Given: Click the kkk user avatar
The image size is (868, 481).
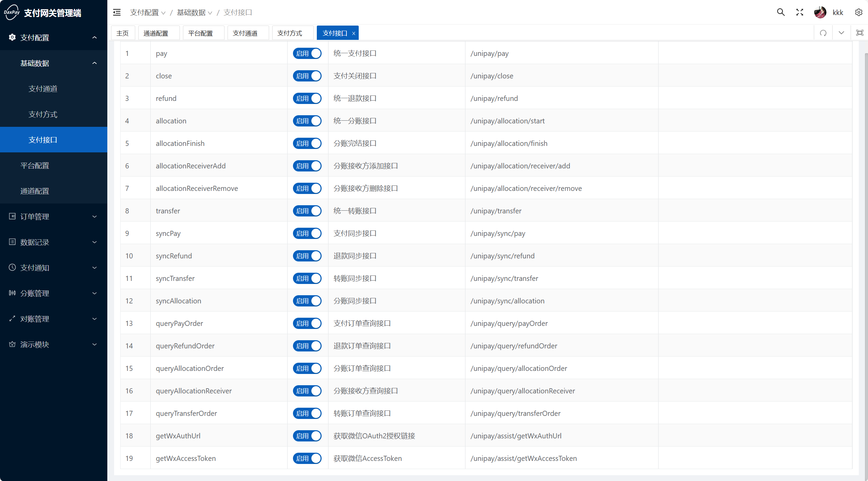Looking at the screenshot, I should click(820, 13).
